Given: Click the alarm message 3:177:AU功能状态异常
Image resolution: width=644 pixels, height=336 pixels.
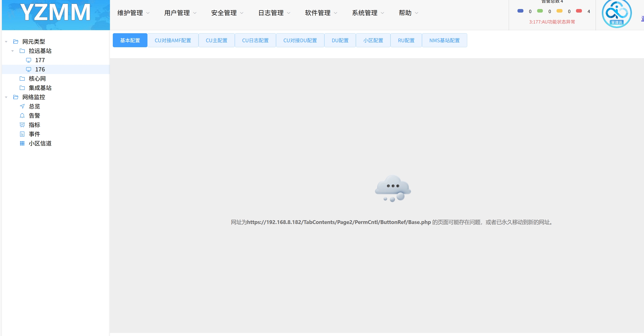Looking at the screenshot, I should 552,22.
